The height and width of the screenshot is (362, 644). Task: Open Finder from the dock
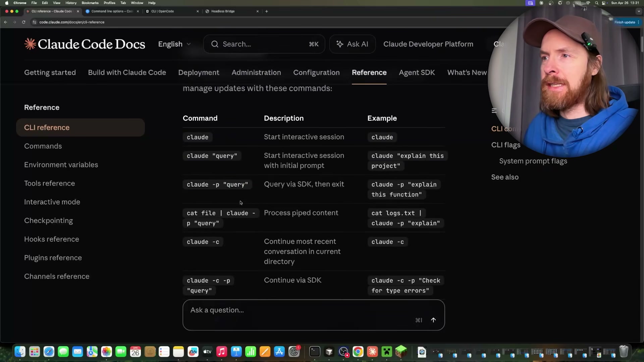coord(20,352)
